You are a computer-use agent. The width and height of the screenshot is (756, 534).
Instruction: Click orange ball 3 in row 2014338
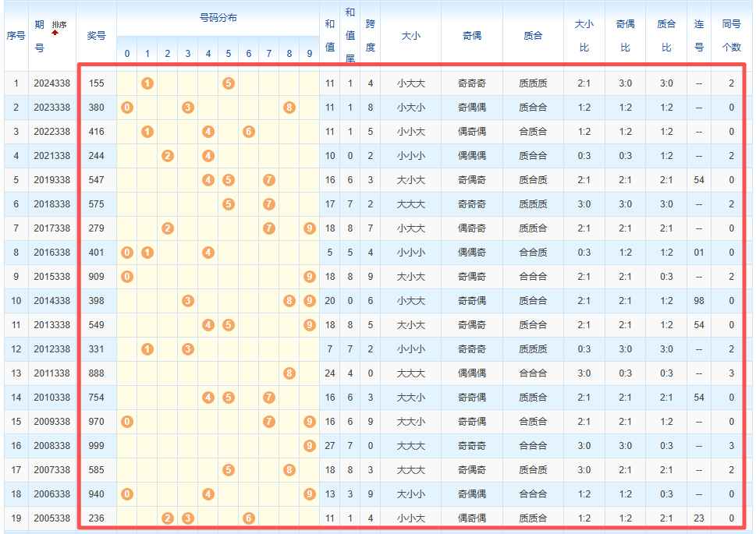188,301
